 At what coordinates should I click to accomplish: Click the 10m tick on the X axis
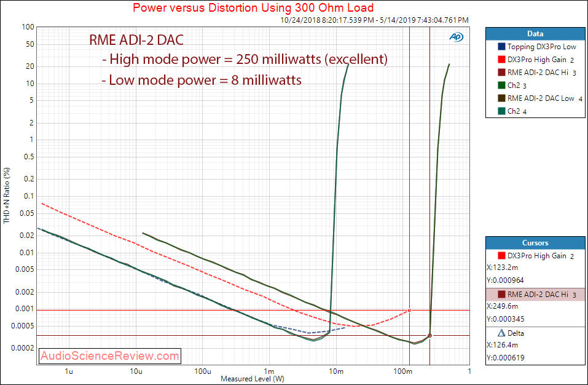pos(336,371)
